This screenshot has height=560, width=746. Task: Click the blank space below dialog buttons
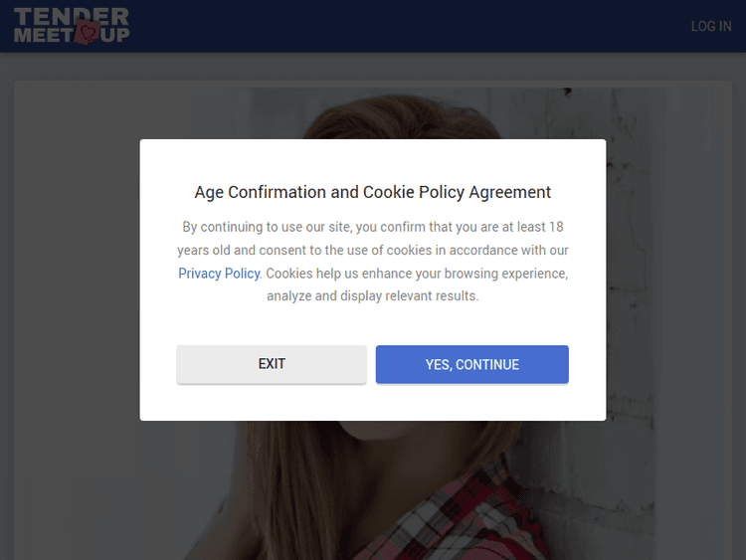[372, 403]
